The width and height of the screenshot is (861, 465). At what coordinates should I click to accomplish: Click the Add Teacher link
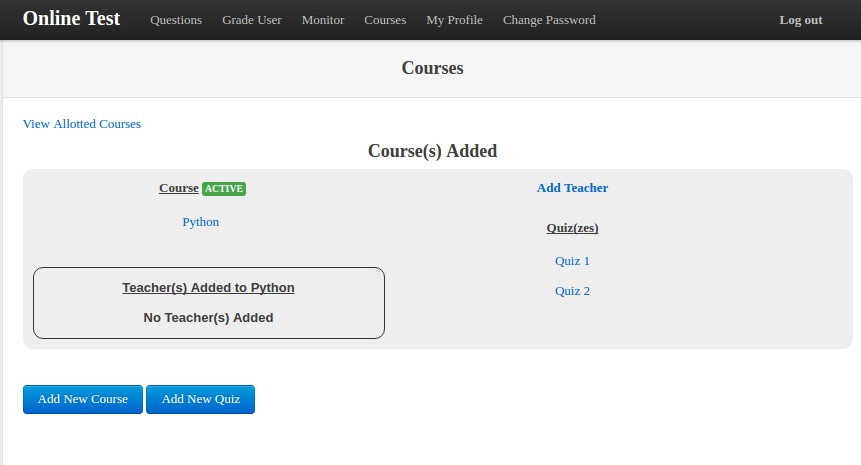point(572,188)
